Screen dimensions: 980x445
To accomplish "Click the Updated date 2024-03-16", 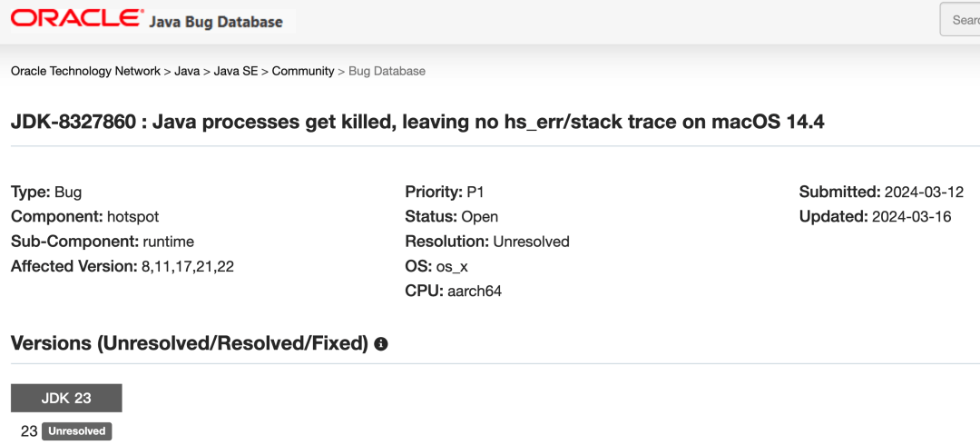I will 911,217.
